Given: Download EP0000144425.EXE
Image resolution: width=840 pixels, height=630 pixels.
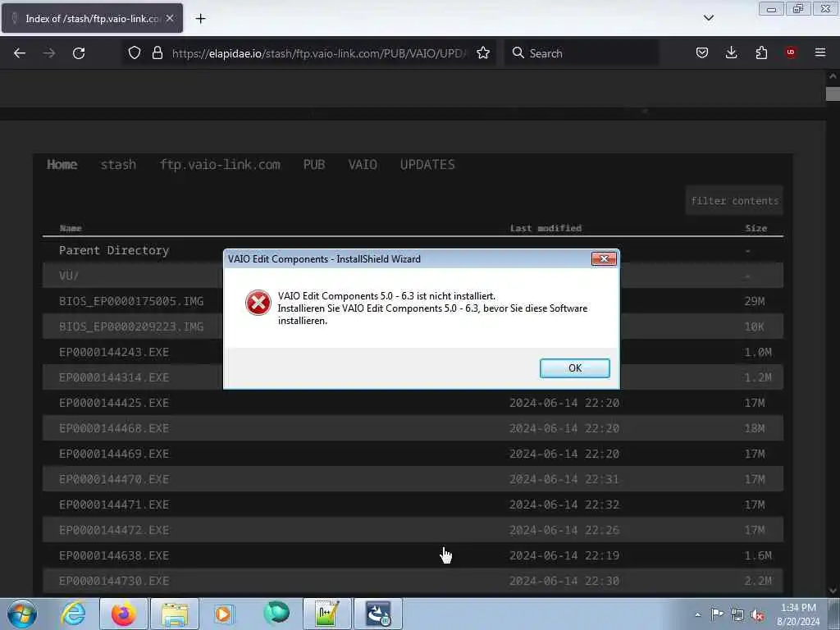Looking at the screenshot, I should pos(114,403).
